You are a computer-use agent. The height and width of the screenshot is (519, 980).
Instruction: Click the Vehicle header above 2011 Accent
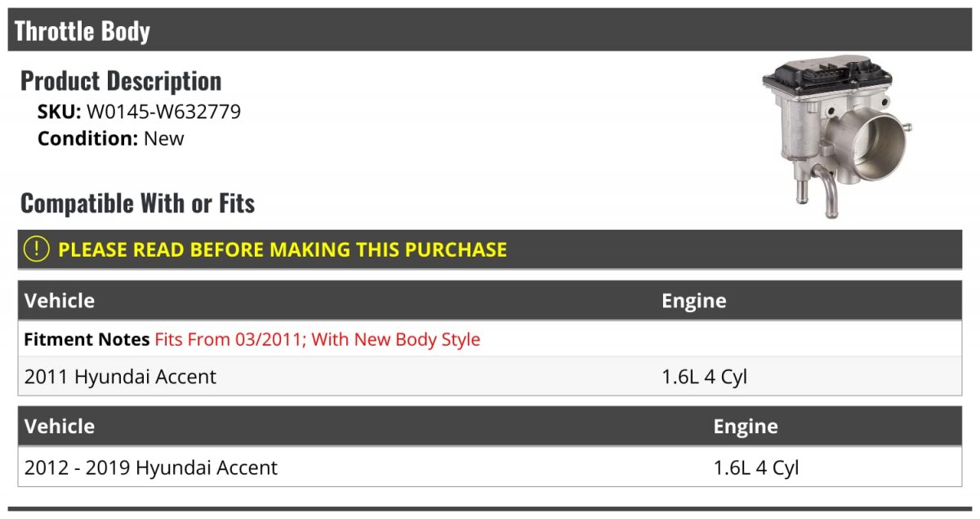tap(60, 301)
